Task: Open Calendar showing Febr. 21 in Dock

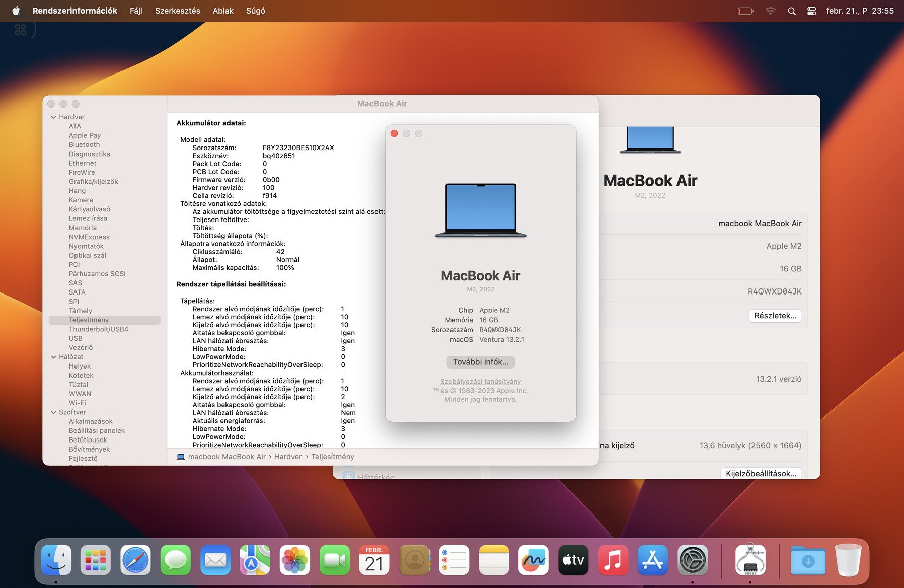Action: [374, 560]
